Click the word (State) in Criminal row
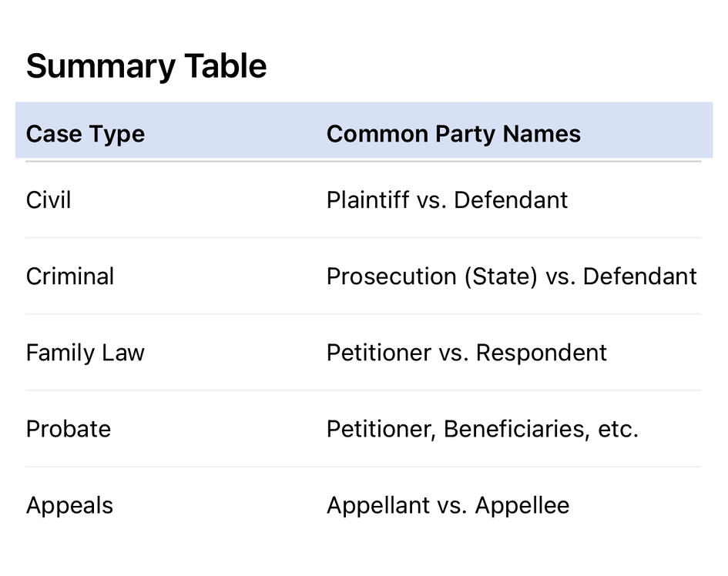 (501, 277)
